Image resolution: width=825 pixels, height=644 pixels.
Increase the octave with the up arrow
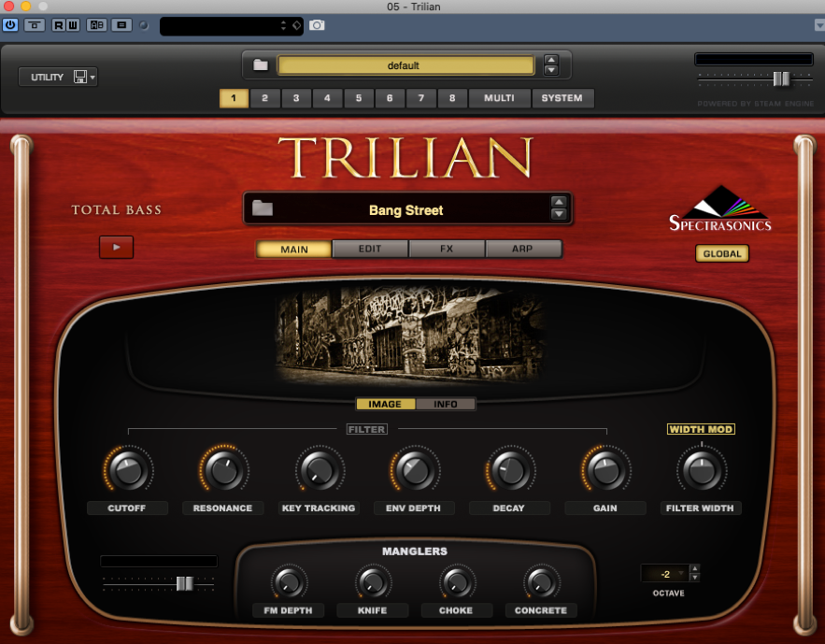pyautogui.click(x=695, y=569)
